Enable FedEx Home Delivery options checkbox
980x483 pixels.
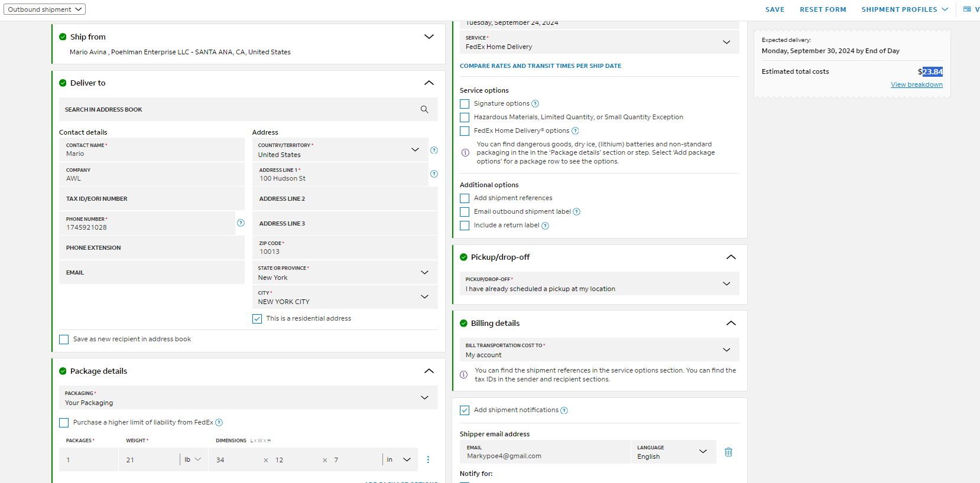pos(465,131)
